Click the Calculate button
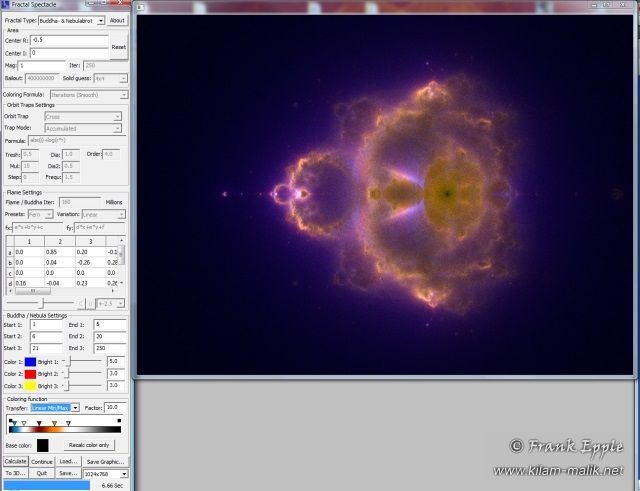 (16, 462)
